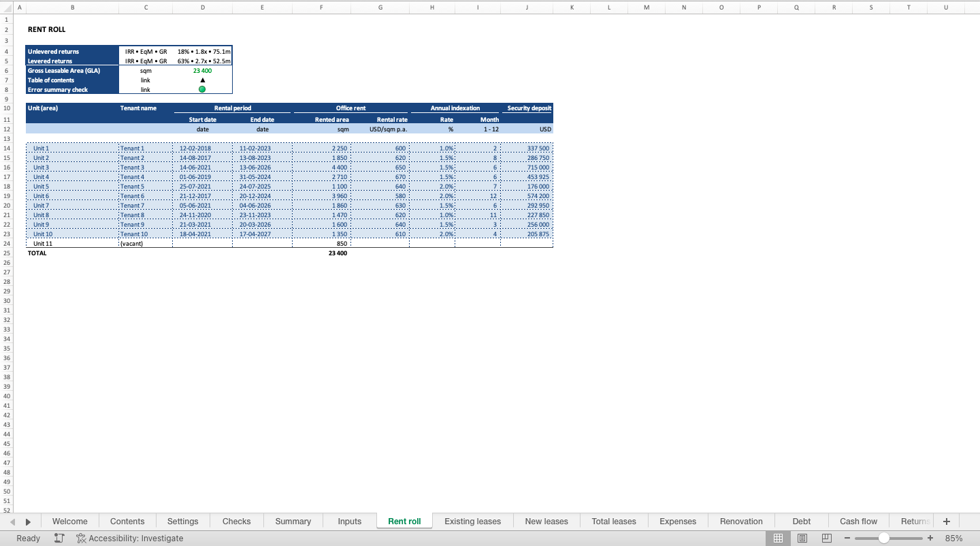Viewport: 980px width, 546px height.
Task: Click the macro recording status icon
Action: (x=59, y=538)
